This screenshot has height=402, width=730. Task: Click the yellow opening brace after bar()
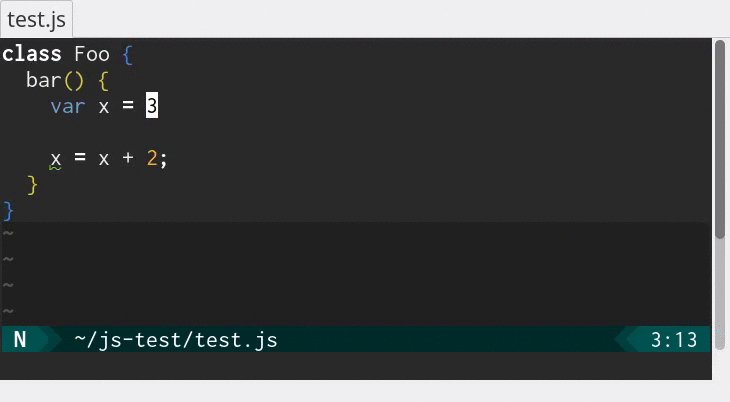[104, 80]
